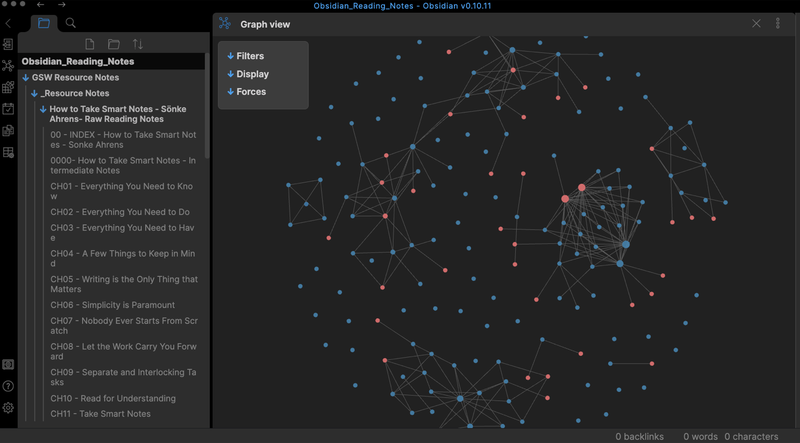This screenshot has height=443, width=800.
Task: Open settings gear in the ribbon
Action: (x=8, y=408)
